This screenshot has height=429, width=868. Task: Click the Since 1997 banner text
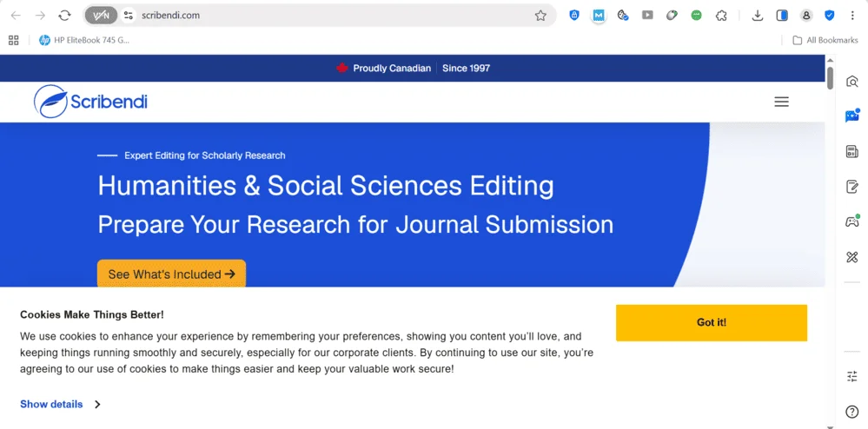tap(466, 68)
